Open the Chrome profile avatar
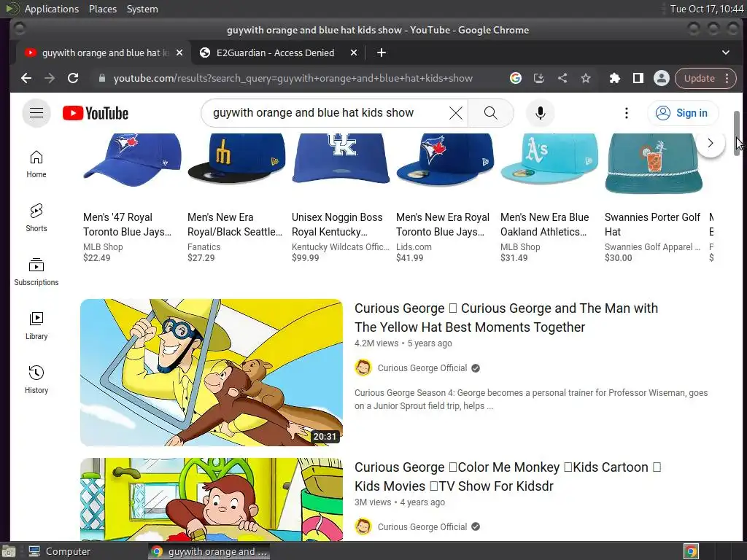 point(661,78)
